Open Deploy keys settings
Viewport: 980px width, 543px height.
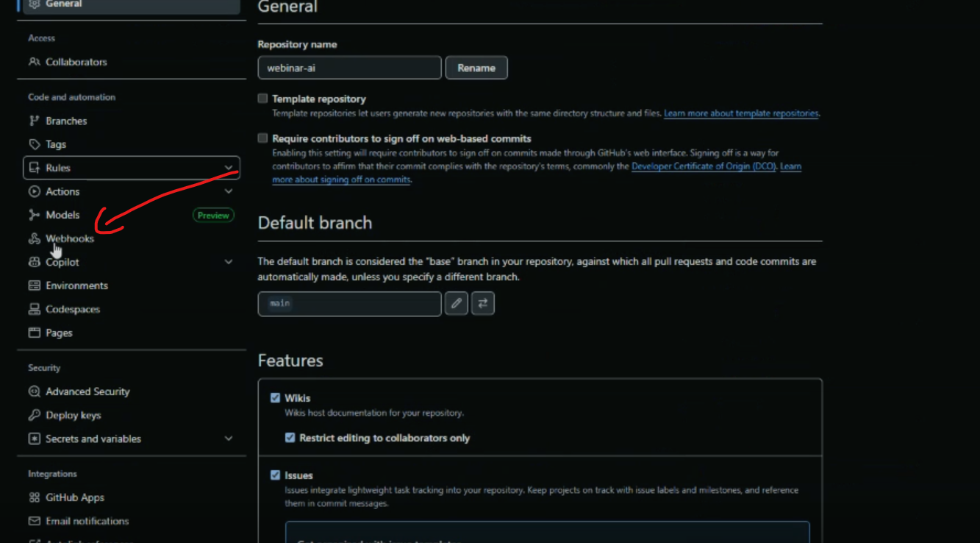click(73, 415)
